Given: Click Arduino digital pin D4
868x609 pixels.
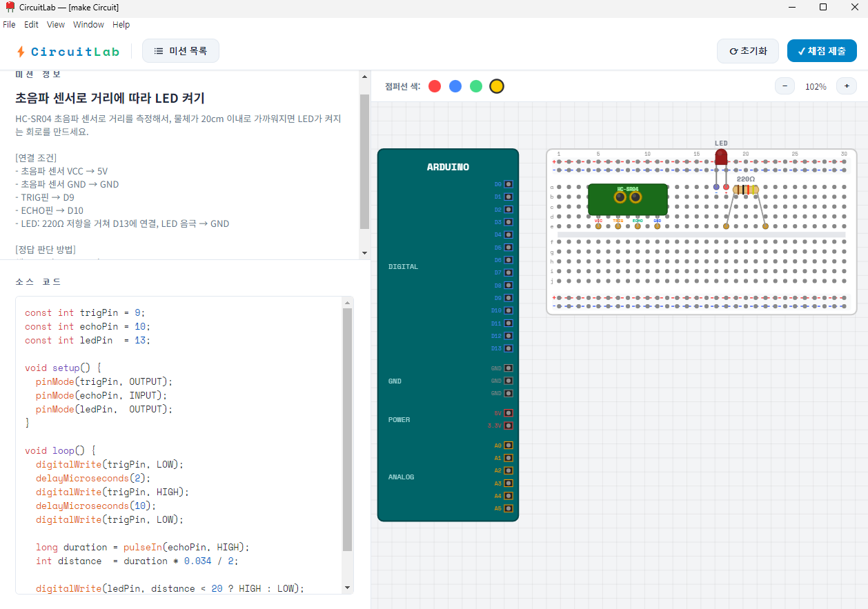Looking at the screenshot, I should click(509, 234).
